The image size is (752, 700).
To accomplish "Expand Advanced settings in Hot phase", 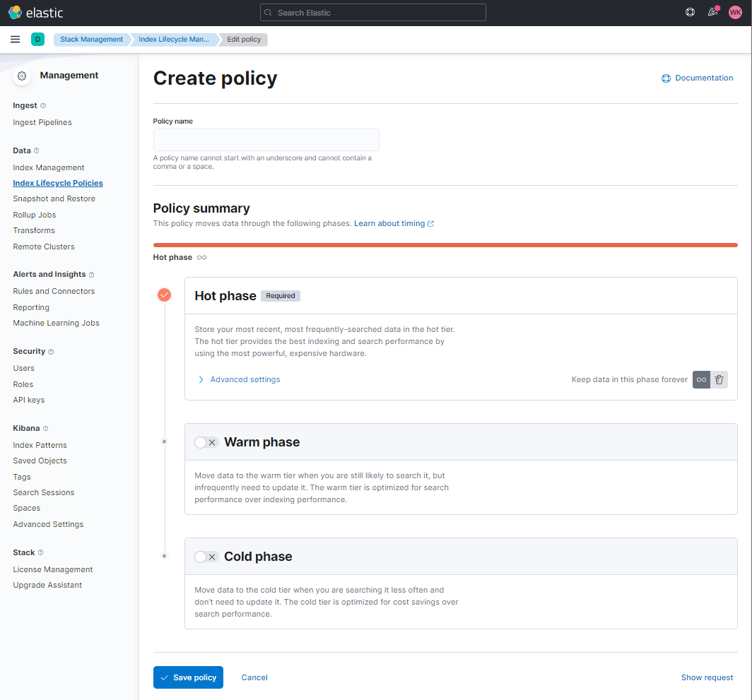I will point(245,380).
